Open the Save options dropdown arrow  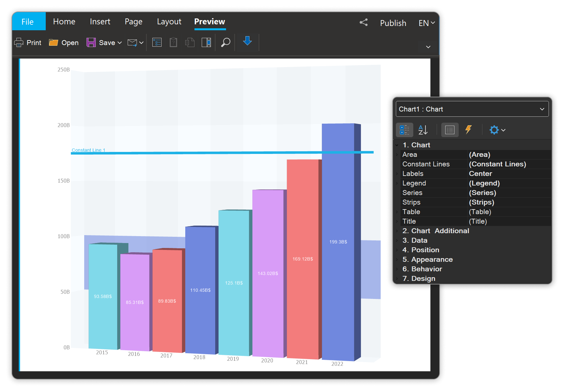(x=120, y=43)
